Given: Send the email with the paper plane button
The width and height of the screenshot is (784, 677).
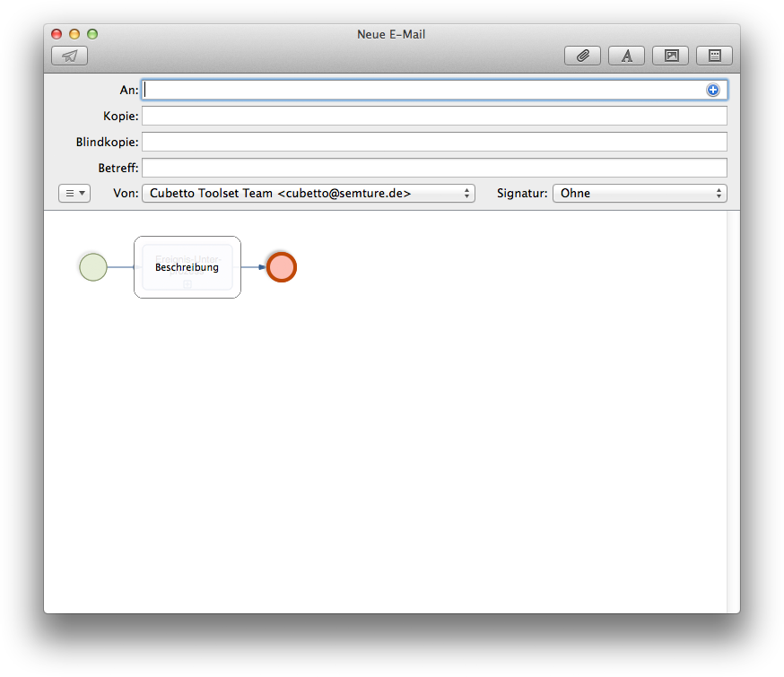Looking at the screenshot, I should (69, 56).
